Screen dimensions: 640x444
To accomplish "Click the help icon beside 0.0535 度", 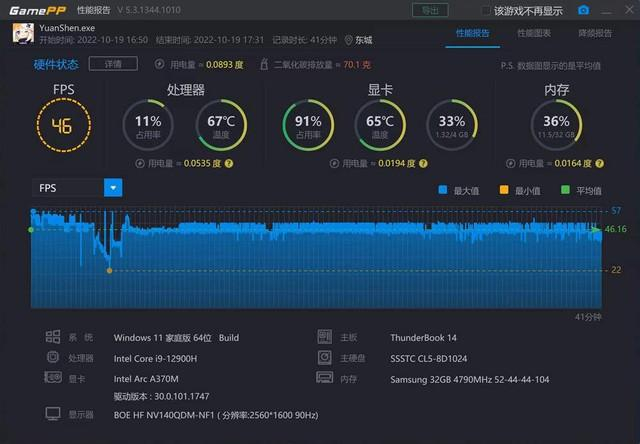I will (x=229, y=164).
